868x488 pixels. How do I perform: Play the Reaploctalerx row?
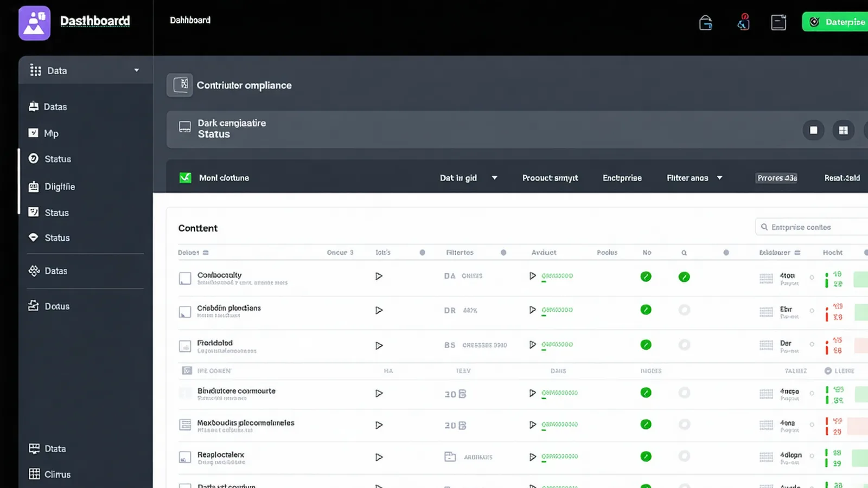pos(379,457)
